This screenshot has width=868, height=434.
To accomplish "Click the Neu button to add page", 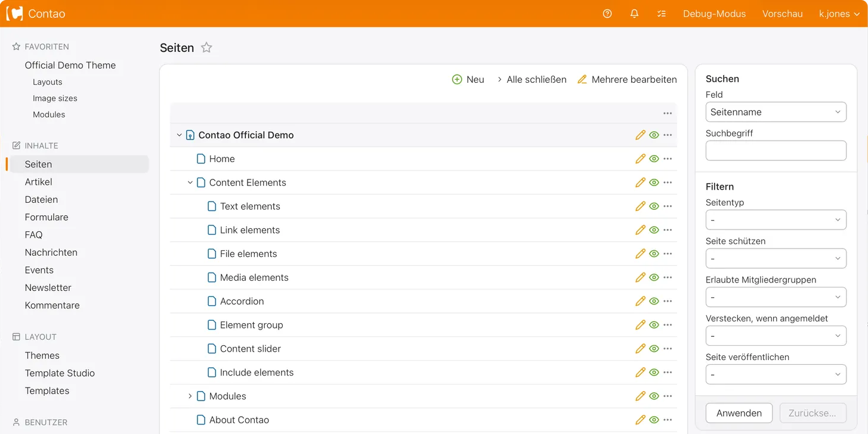I will tap(468, 79).
